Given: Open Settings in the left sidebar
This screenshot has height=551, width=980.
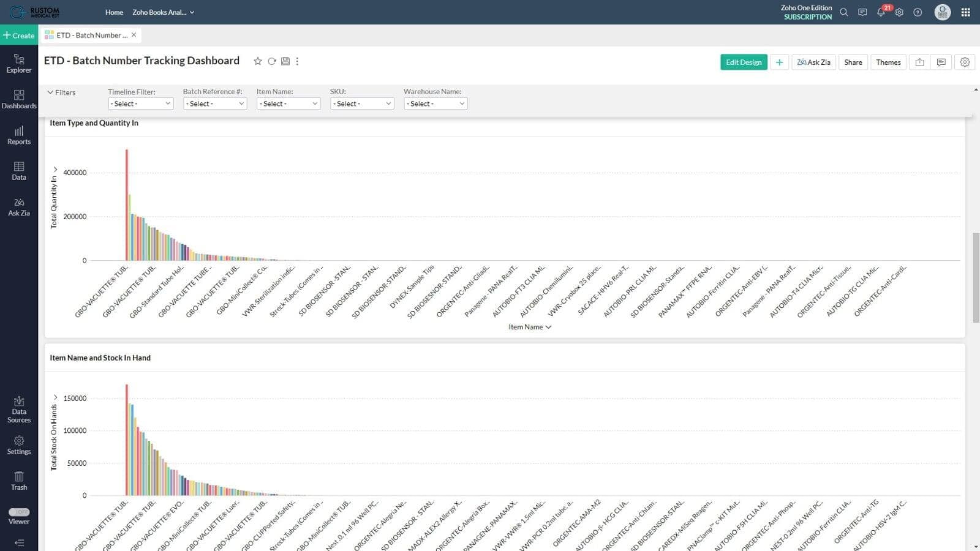Looking at the screenshot, I should pos(19,445).
